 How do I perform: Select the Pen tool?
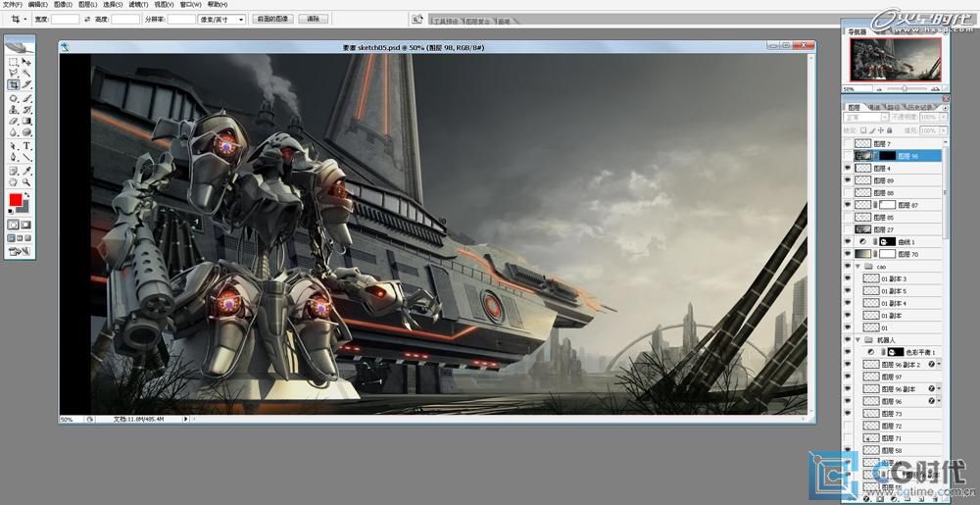[13, 157]
